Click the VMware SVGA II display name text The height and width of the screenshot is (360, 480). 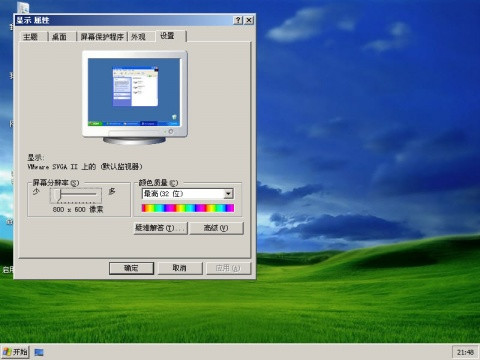85,167
